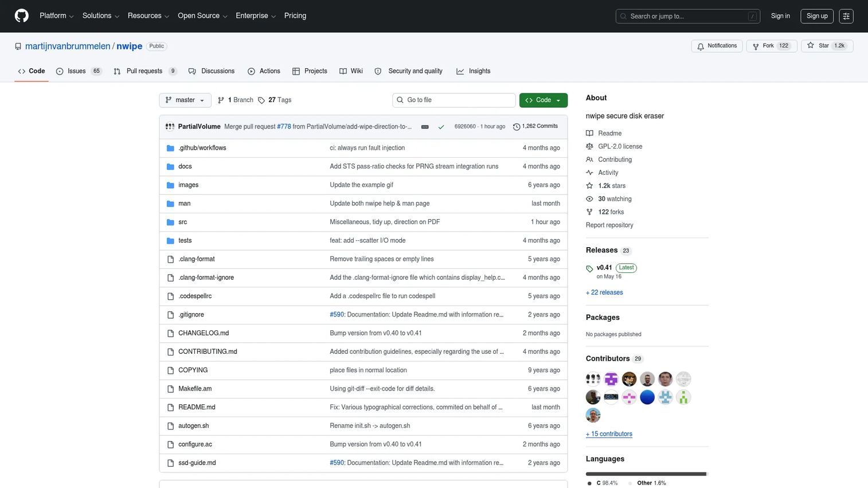Image resolution: width=868 pixels, height=488 pixels.
Task: Go to the Actions tab
Action: coord(264,71)
